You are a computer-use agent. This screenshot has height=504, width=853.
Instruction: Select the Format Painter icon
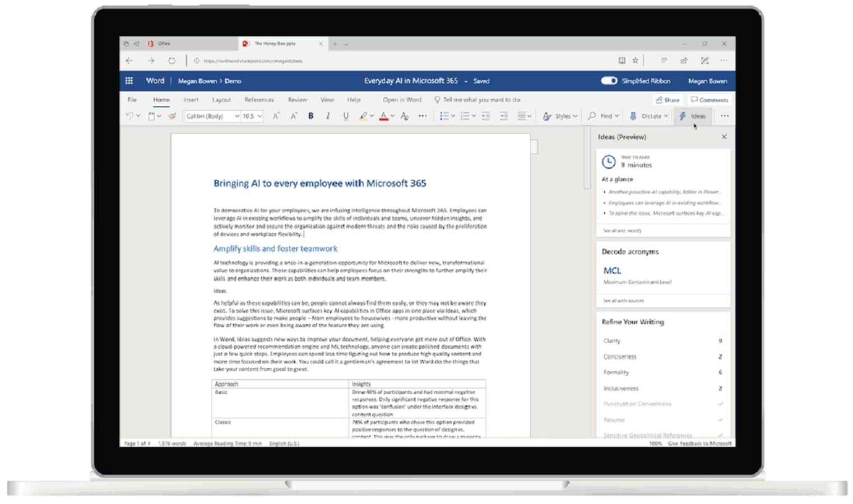coord(172,116)
